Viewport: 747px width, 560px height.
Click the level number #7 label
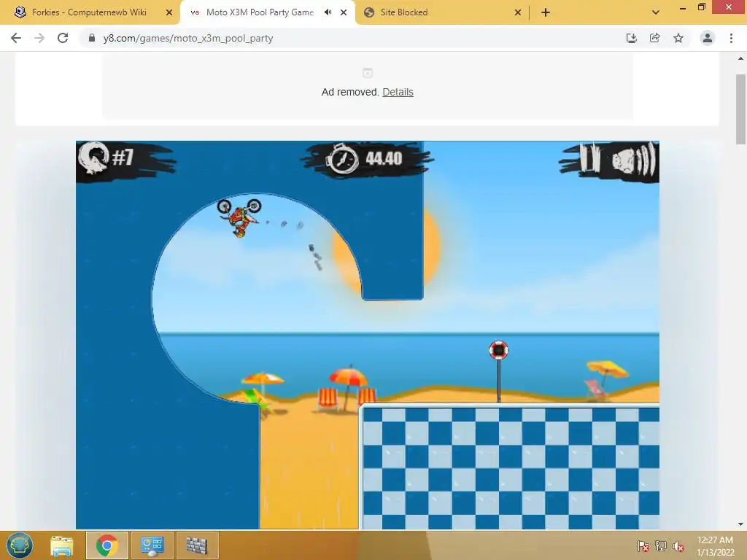(x=123, y=157)
